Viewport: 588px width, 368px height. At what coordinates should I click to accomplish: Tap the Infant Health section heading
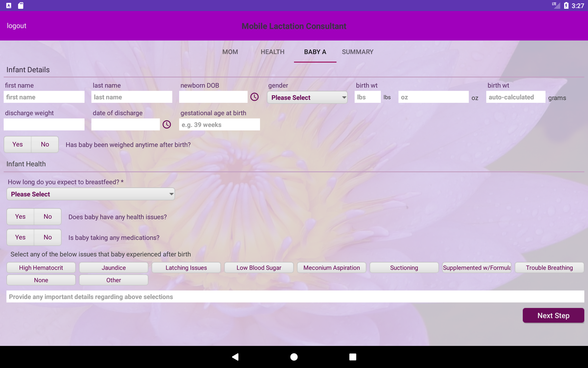(26, 164)
